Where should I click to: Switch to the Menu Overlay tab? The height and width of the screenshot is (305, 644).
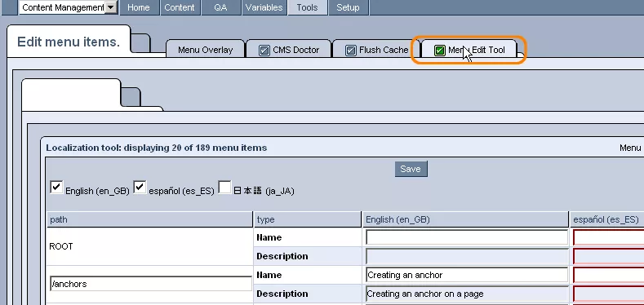pyautogui.click(x=205, y=50)
